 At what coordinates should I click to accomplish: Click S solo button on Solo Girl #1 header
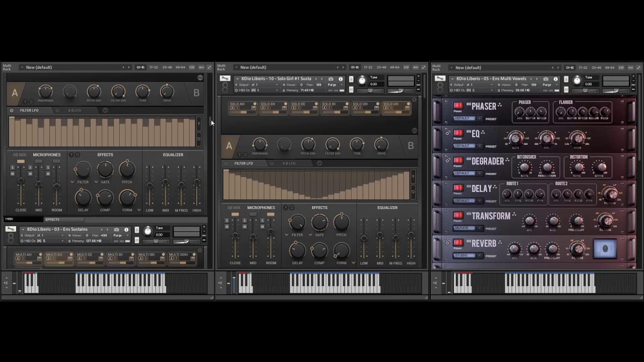coord(351,79)
